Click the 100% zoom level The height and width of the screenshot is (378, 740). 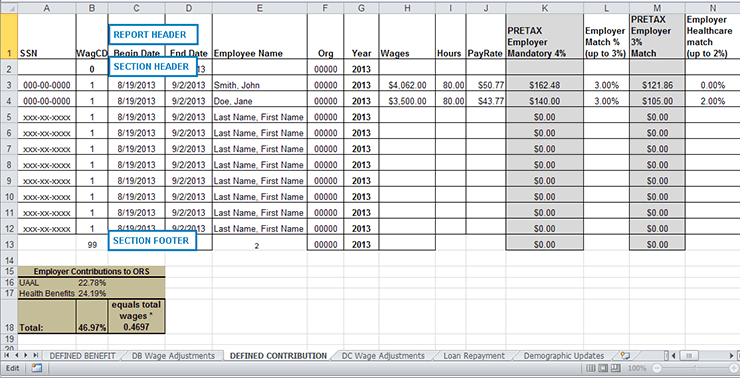(x=637, y=368)
